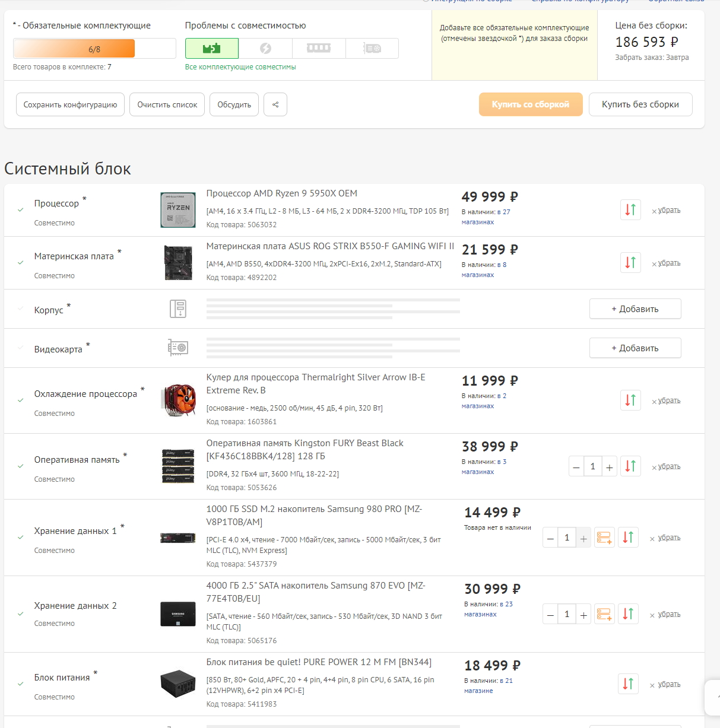720x728 pixels.
Task: Select the RAM module compatibility icon
Action: point(319,48)
